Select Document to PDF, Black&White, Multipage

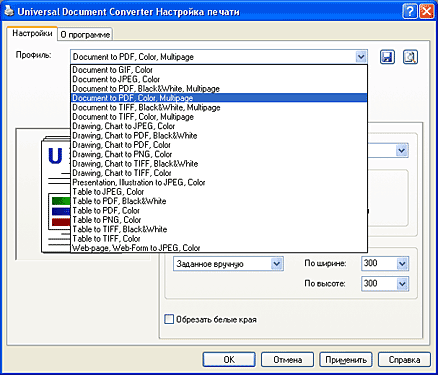(219, 89)
